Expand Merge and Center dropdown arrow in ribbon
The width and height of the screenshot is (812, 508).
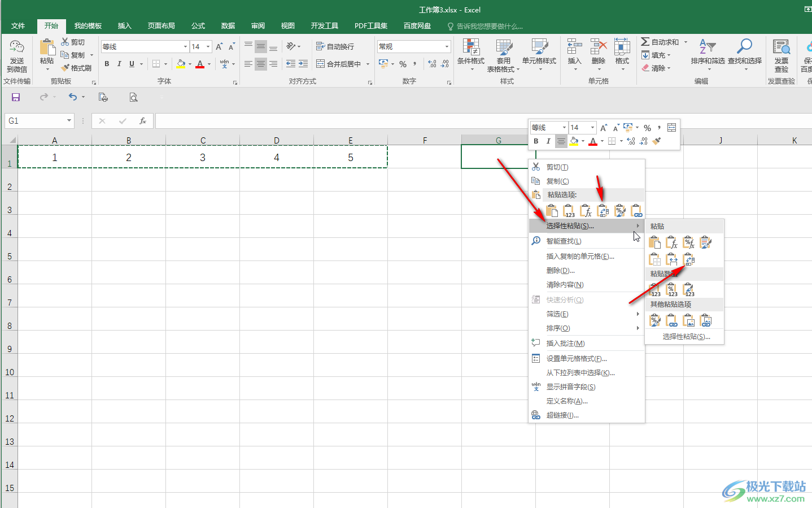point(368,64)
